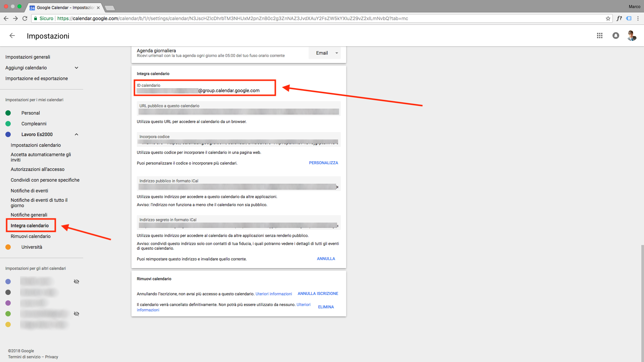644x362 pixels.
Task: Bookmark this page with the star
Action: [608, 18]
